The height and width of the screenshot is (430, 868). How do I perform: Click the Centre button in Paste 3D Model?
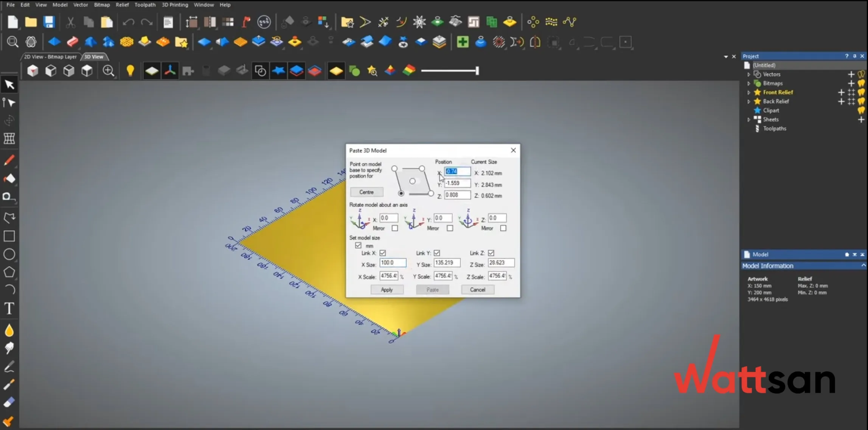click(366, 192)
